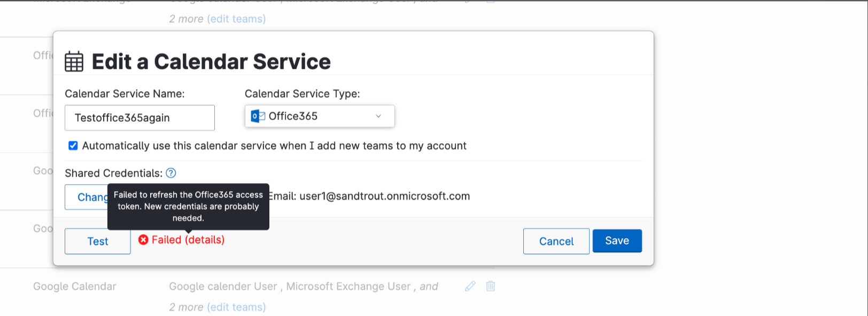Click the user1@sandtrout.onmicrosoft.com email text
Image resolution: width=868 pixels, height=316 pixels.
[x=385, y=196]
